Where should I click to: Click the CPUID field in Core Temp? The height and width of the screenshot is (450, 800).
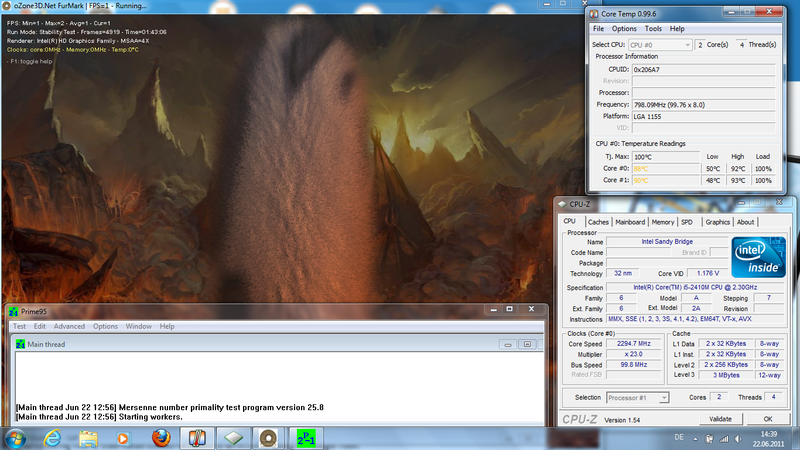704,69
